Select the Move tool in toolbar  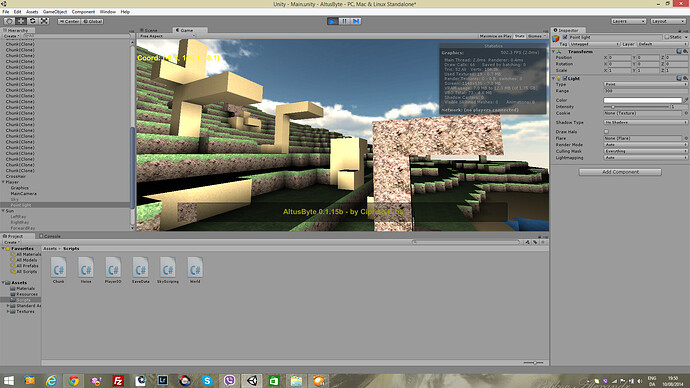[21, 21]
